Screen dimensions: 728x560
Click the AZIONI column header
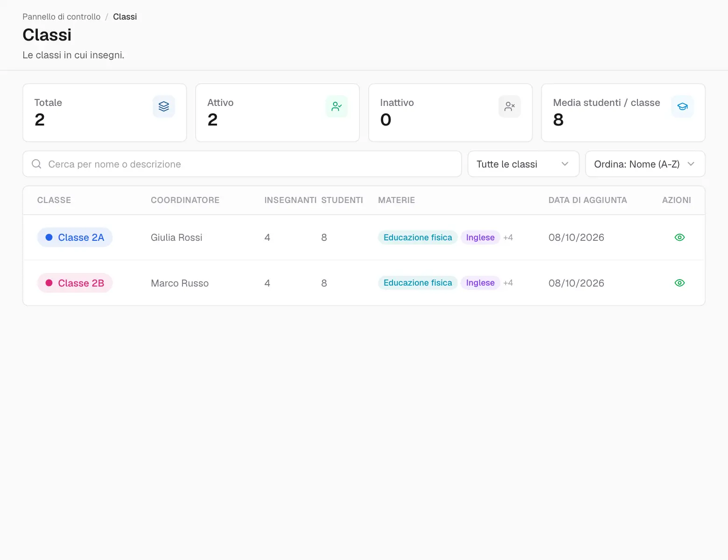676,200
